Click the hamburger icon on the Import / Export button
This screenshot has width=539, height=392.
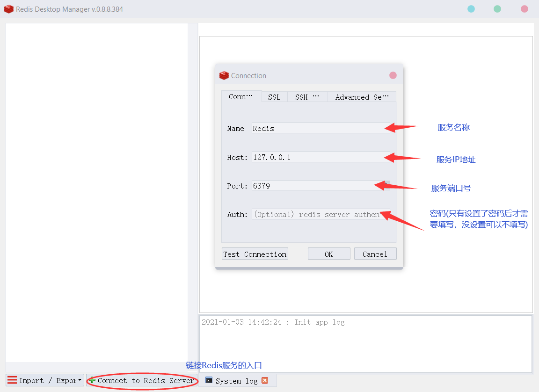tap(12, 380)
